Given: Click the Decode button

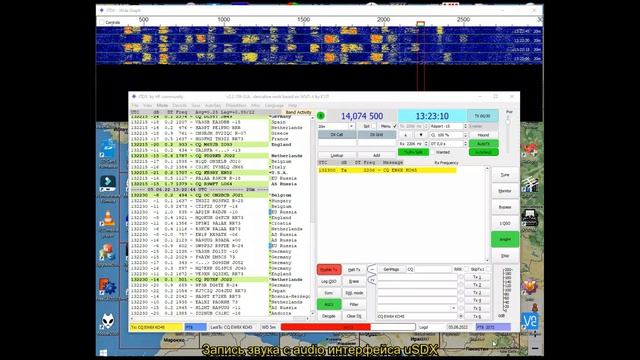Looking at the screenshot, I should (x=329, y=316).
